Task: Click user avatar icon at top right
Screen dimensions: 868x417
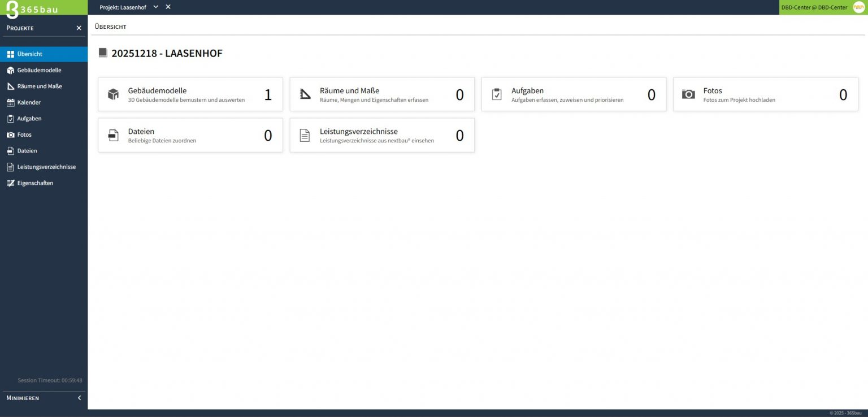Action: point(858,7)
